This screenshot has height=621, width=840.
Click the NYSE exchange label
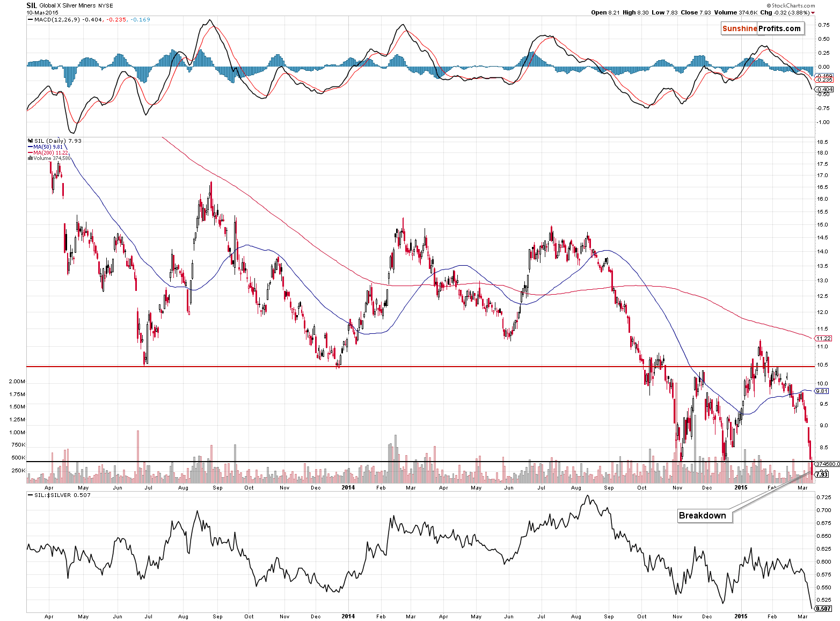[106, 6]
